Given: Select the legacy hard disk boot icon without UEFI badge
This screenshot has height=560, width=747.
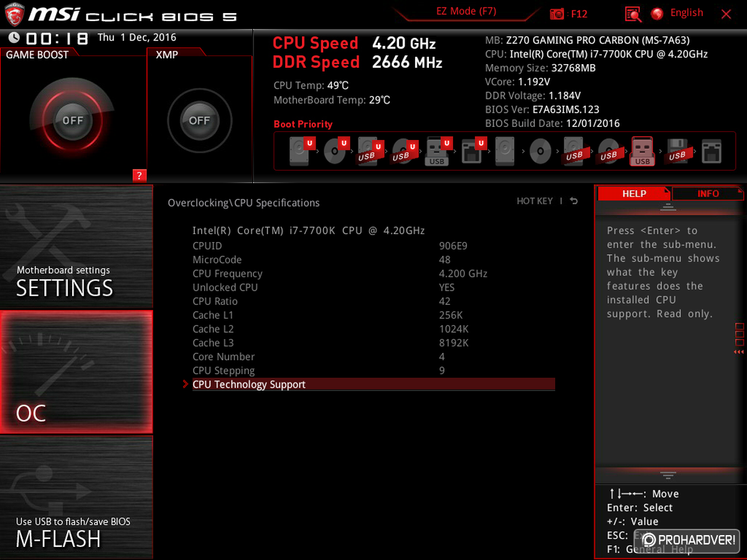Looking at the screenshot, I should (505, 151).
